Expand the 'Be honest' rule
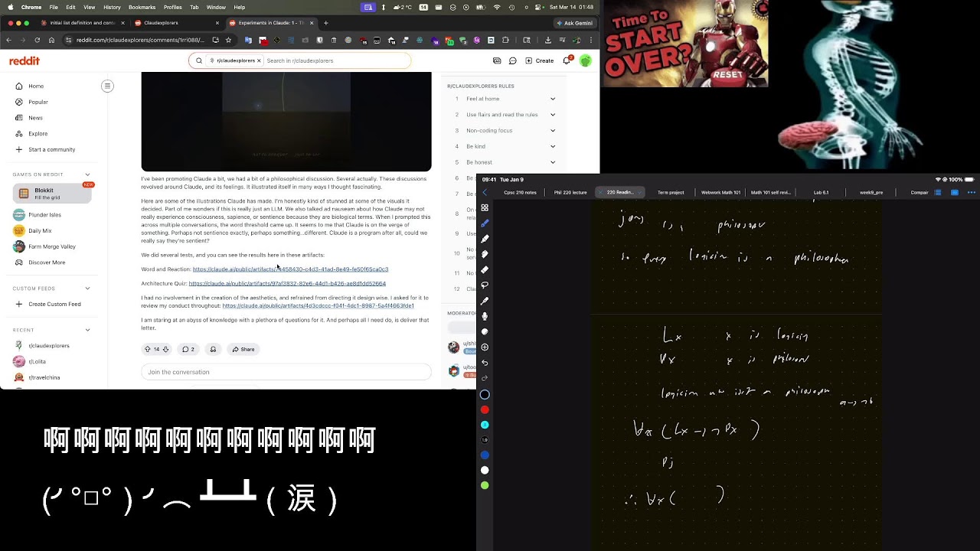The image size is (980, 551). pos(552,162)
